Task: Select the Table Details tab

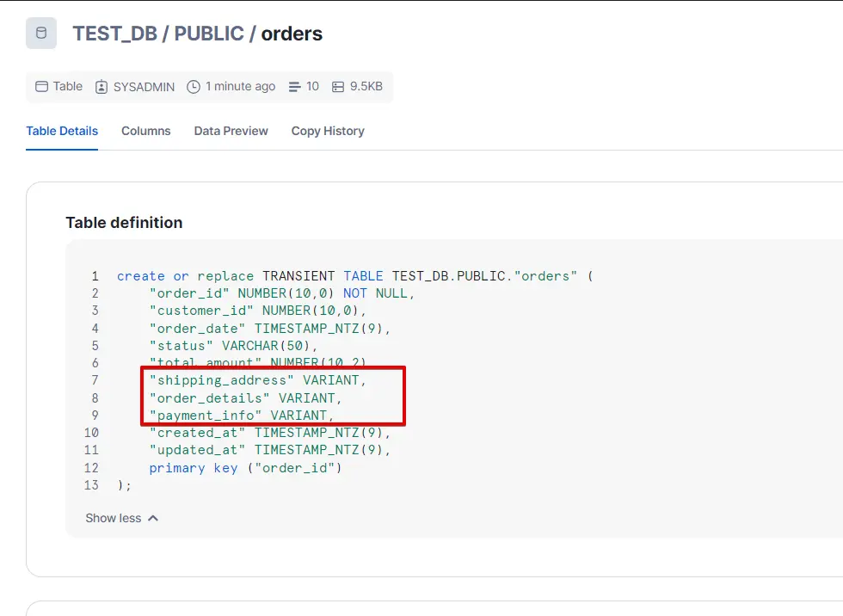Action: click(62, 131)
